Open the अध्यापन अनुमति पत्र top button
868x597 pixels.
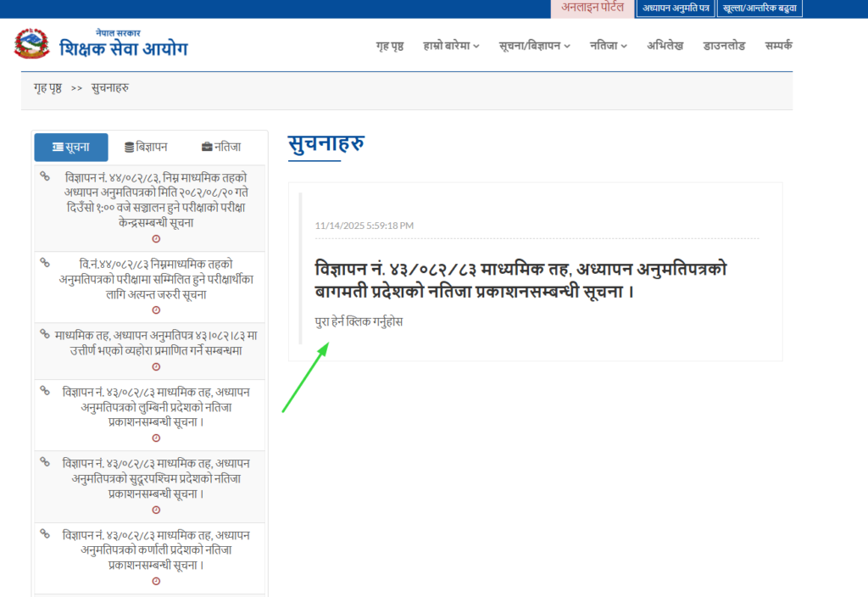click(676, 8)
